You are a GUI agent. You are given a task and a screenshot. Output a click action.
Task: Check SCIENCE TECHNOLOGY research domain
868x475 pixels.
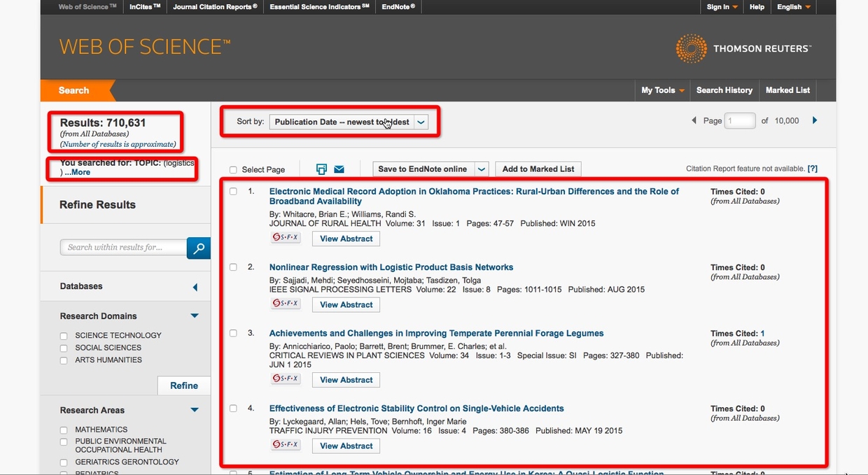(64, 336)
